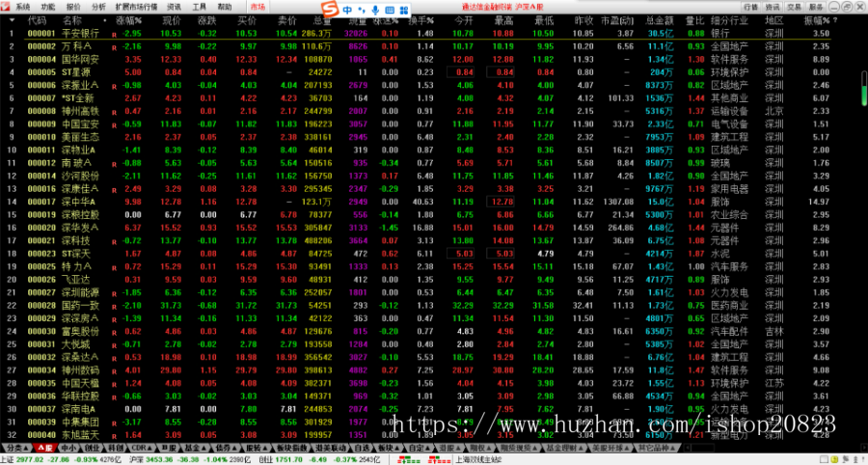The width and height of the screenshot is (868, 465).
Task: Switch to the 中小 bottom tab
Action: coord(69,448)
